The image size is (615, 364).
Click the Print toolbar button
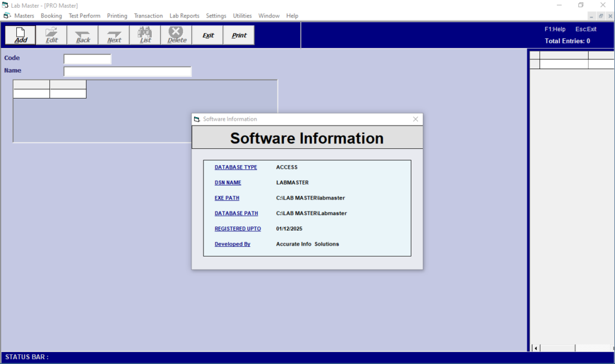(x=239, y=35)
